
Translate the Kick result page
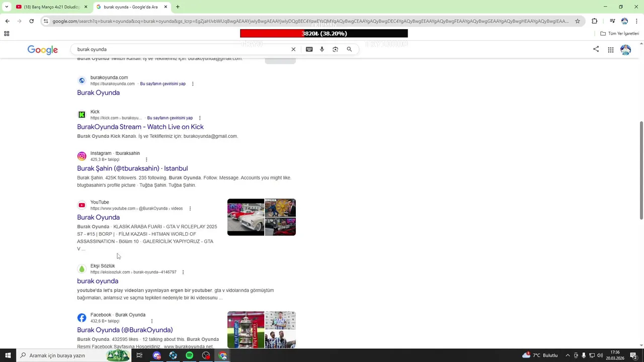point(170,118)
